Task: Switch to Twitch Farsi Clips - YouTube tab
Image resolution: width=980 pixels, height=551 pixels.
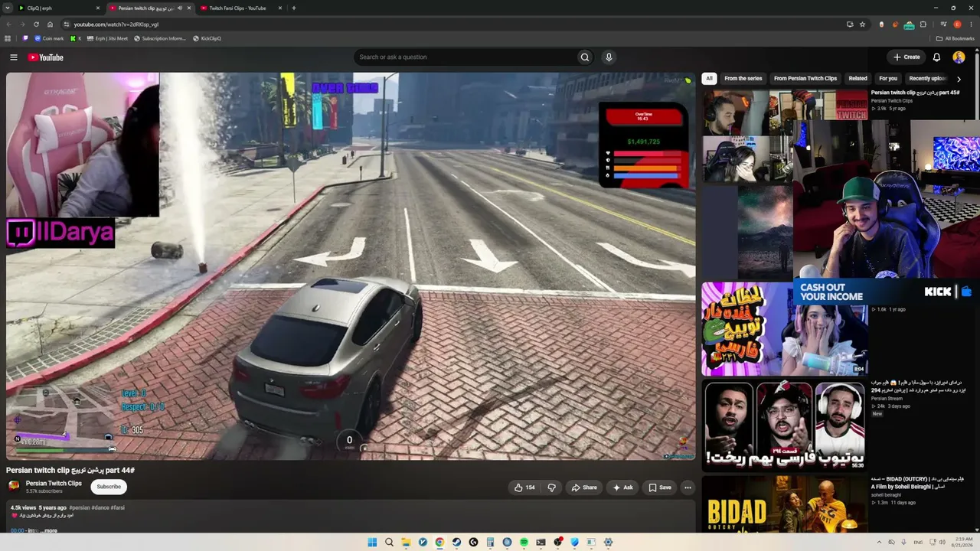Action: (240, 8)
